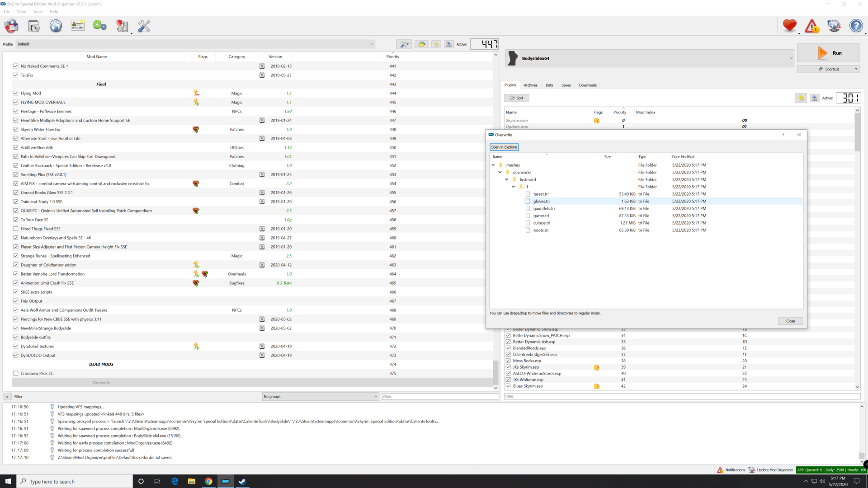The image size is (868, 488).
Task: Click the Sort plugins button
Action: [x=517, y=98]
